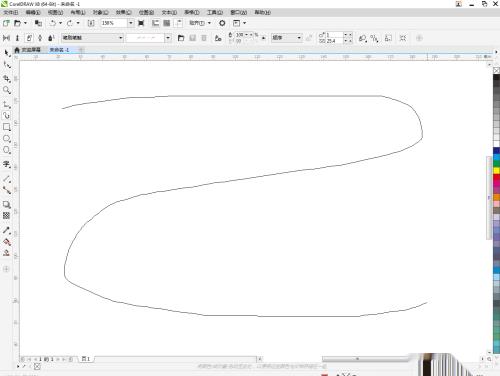
Task: Expand the zoom level dropdown
Action: [x=131, y=23]
